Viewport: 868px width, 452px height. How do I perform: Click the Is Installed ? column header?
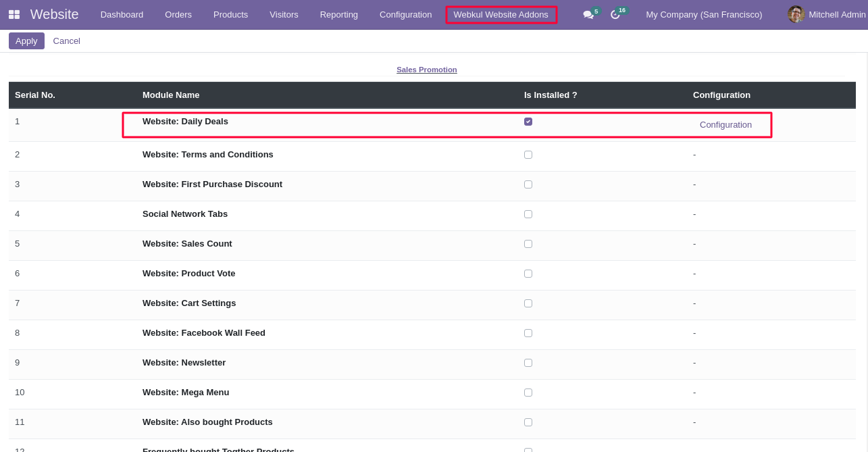pos(551,95)
